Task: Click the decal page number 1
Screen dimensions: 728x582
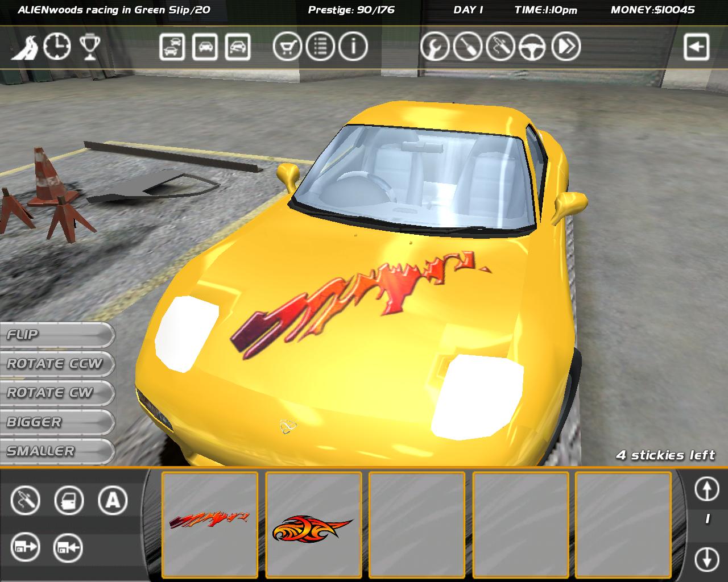Action: 708,519
